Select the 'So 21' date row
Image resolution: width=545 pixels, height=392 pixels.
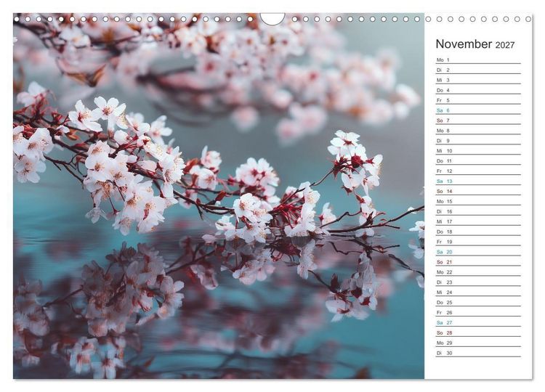[478, 262]
